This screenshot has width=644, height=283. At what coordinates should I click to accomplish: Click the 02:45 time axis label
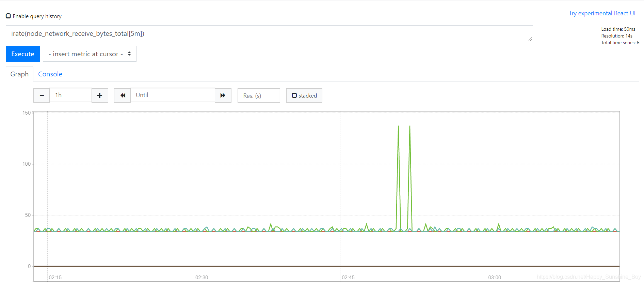tap(348, 278)
